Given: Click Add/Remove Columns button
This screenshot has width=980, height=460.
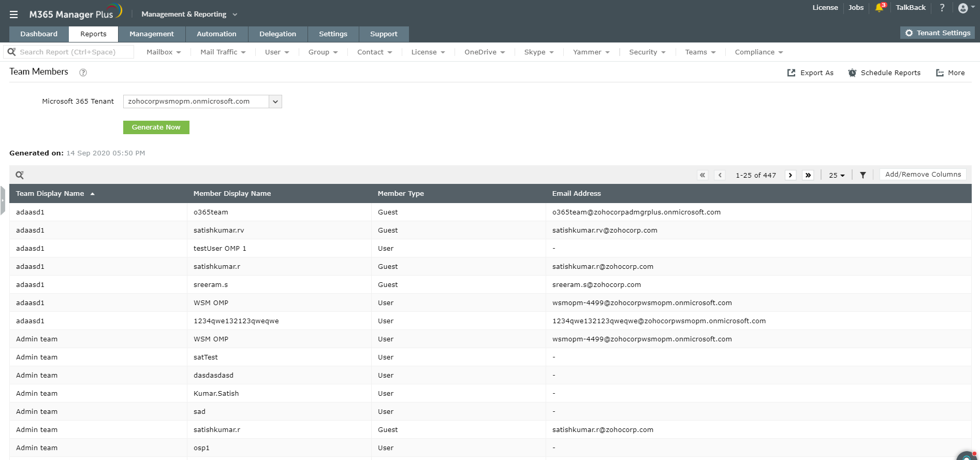Looking at the screenshot, I should (923, 175).
